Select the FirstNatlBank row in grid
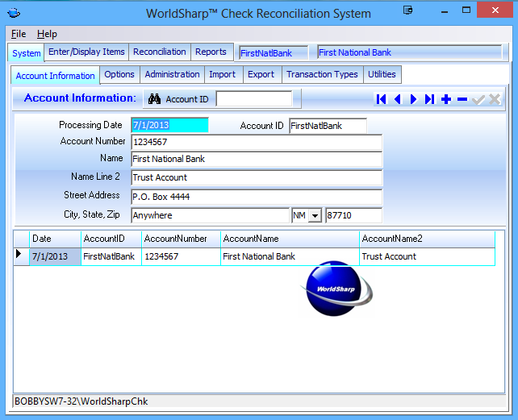The width and height of the screenshot is (518, 420). click(x=111, y=256)
